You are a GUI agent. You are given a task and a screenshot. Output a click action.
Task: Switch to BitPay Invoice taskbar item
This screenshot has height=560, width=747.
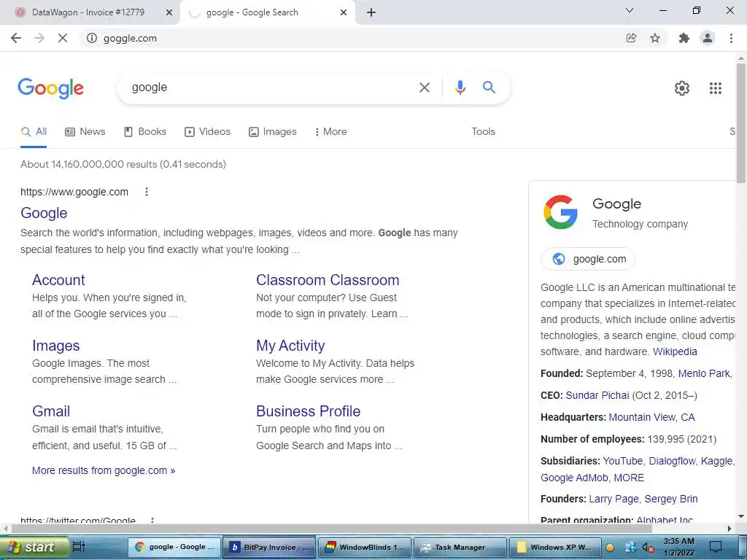pyautogui.click(x=270, y=548)
